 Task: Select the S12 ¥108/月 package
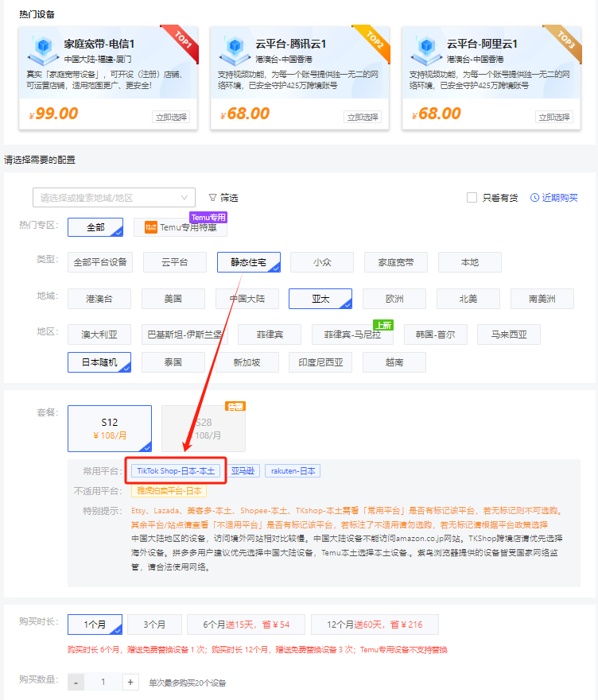pos(110,428)
